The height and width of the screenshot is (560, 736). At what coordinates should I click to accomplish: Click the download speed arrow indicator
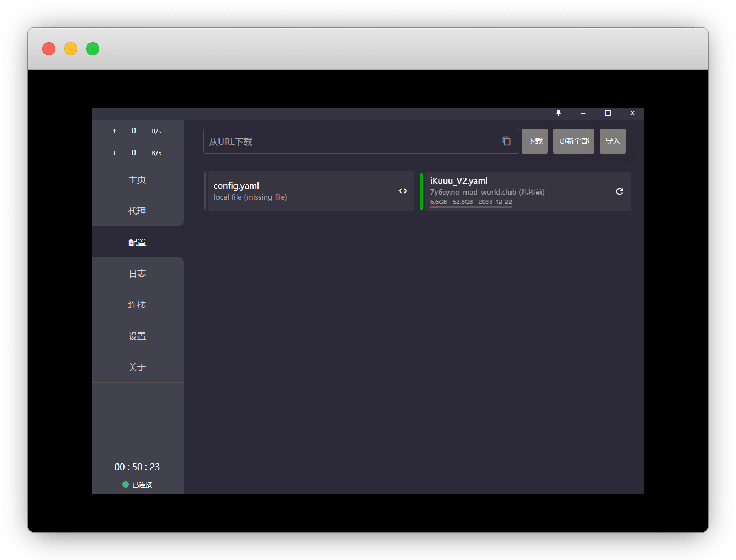[x=114, y=153]
